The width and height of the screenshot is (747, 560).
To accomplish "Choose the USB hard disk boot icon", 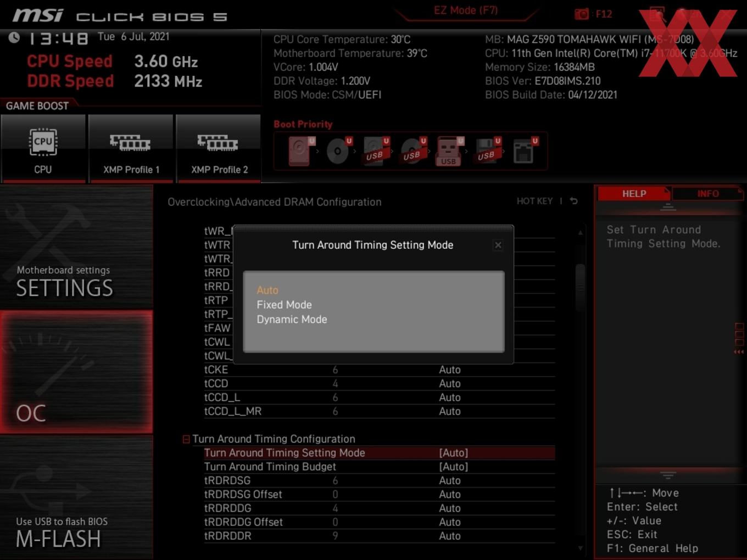I will (x=376, y=151).
